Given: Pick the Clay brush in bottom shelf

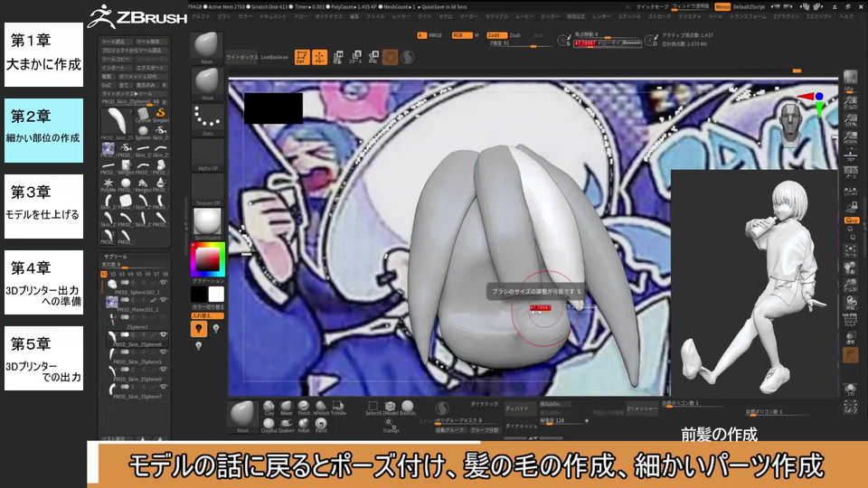Looking at the screenshot, I should tap(269, 408).
